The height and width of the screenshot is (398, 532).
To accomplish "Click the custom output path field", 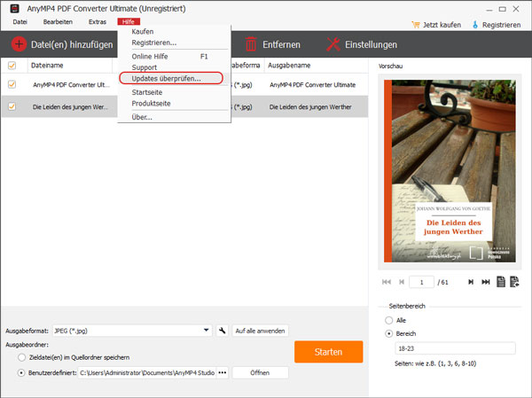I will (147, 372).
